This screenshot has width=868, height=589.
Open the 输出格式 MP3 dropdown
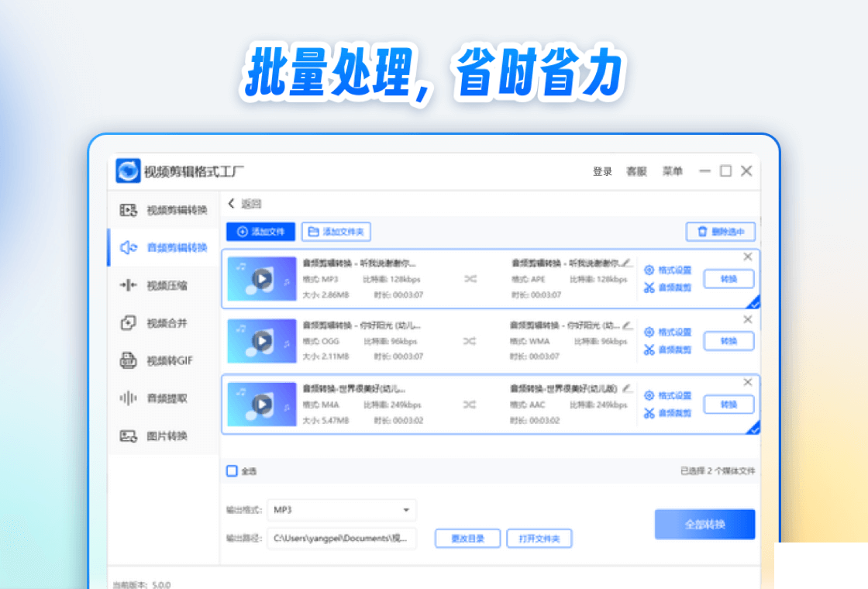pyautogui.click(x=341, y=510)
